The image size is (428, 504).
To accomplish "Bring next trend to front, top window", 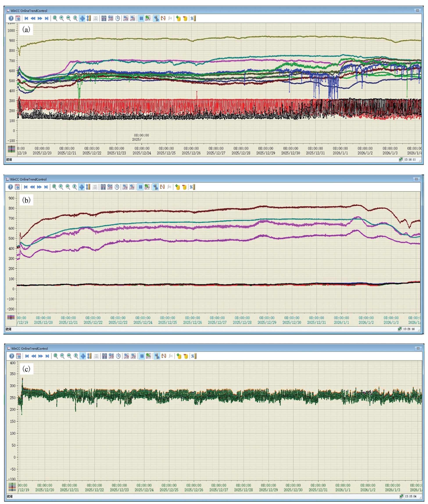I will [x=133, y=18].
